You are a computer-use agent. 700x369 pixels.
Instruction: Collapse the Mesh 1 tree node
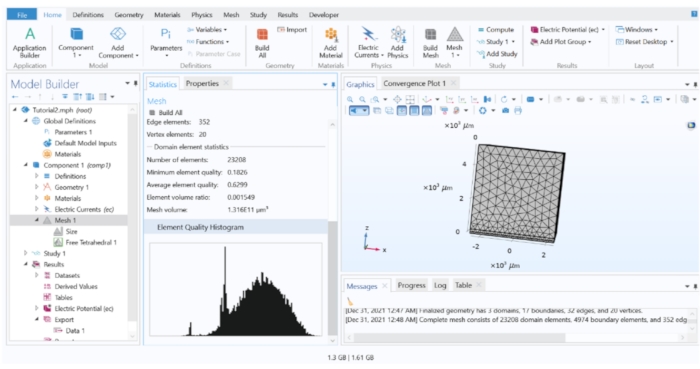click(x=37, y=220)
